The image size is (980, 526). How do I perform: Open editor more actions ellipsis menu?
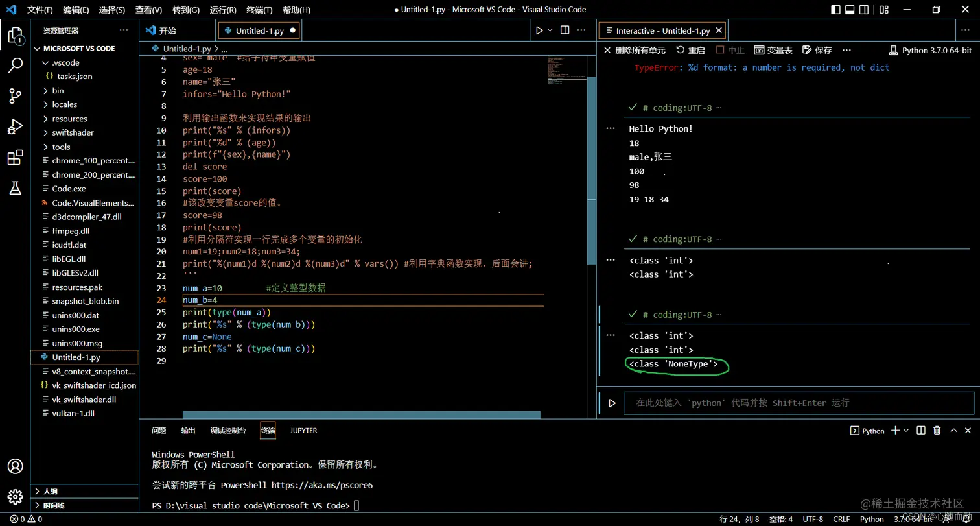click(582, 30)
